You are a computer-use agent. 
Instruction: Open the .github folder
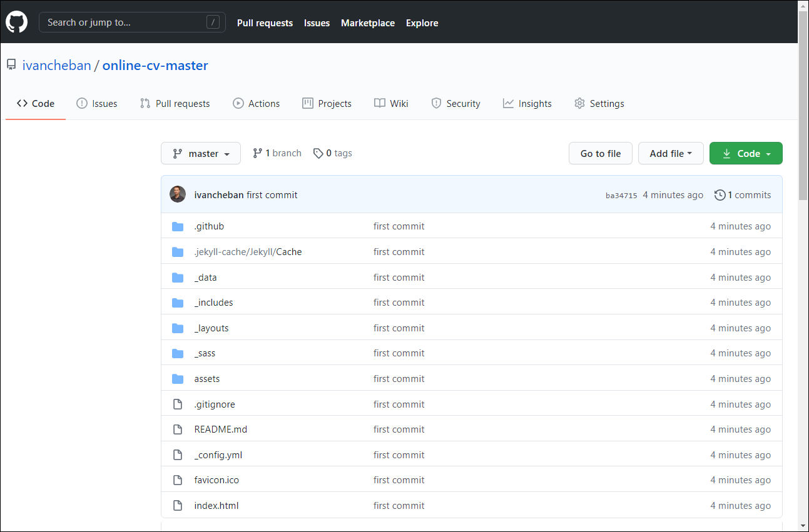pyautogui.click(x=209, y=226)
